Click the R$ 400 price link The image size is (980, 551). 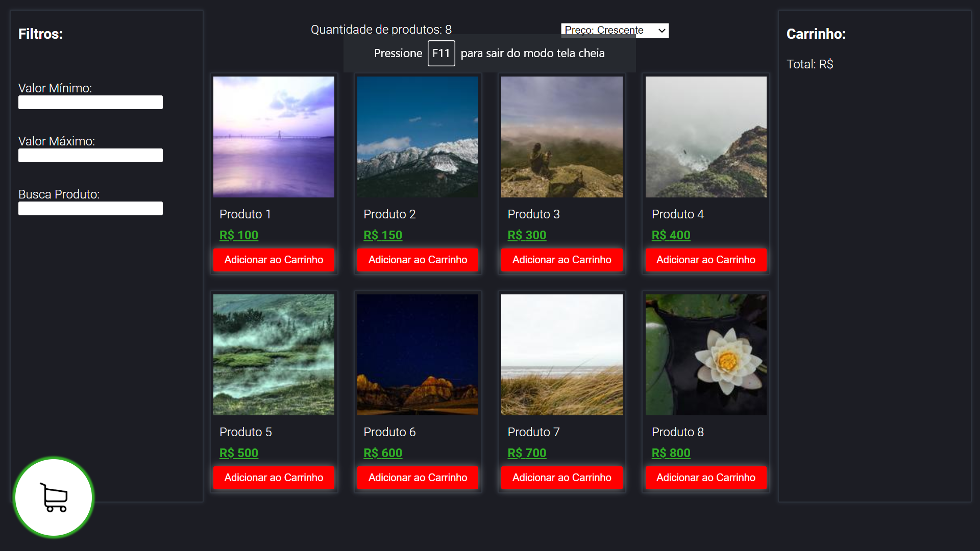(671, 235)
